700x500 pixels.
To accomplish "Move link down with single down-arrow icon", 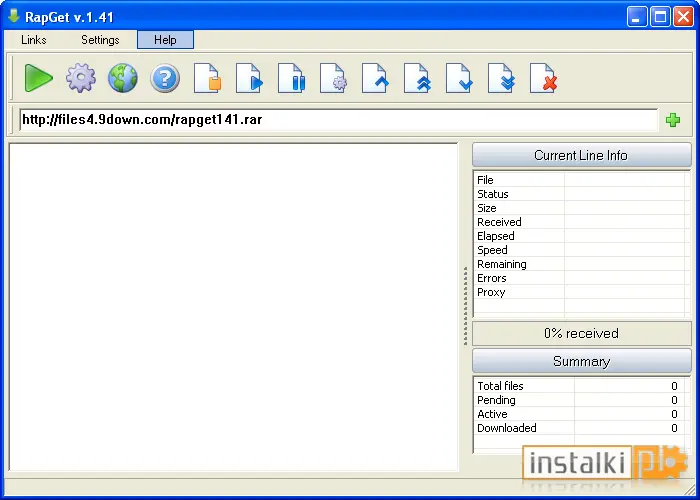I will click(x=459, y=78).
